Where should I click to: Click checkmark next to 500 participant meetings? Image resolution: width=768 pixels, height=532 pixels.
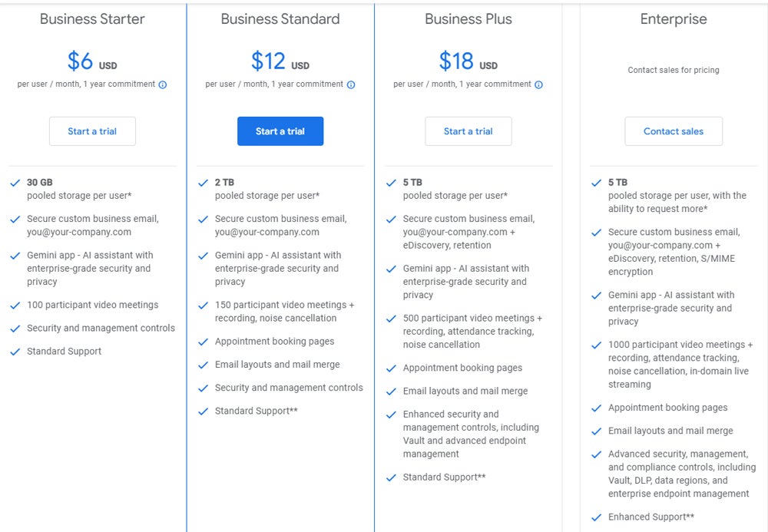pyautogui.click(x=391, y=319)
